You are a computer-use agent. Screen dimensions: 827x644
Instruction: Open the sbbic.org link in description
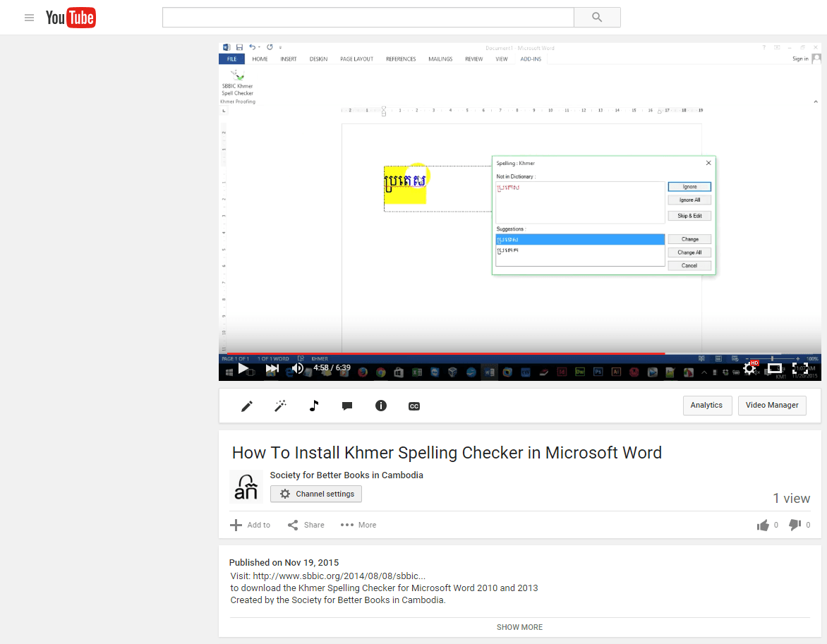[339, 576]
